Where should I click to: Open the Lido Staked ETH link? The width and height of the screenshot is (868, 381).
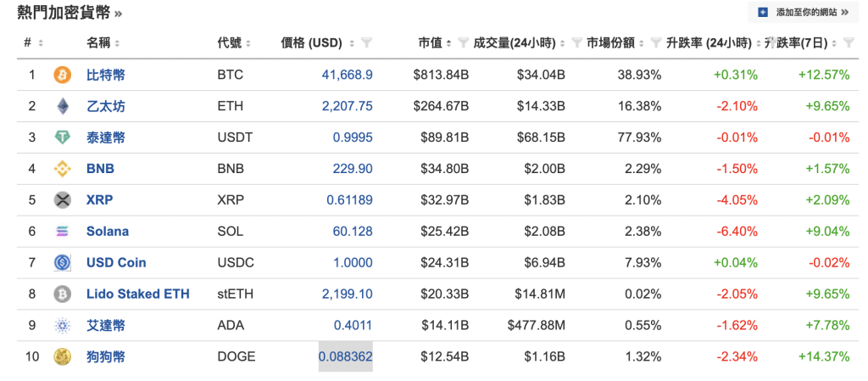click(x=138, y=294)
